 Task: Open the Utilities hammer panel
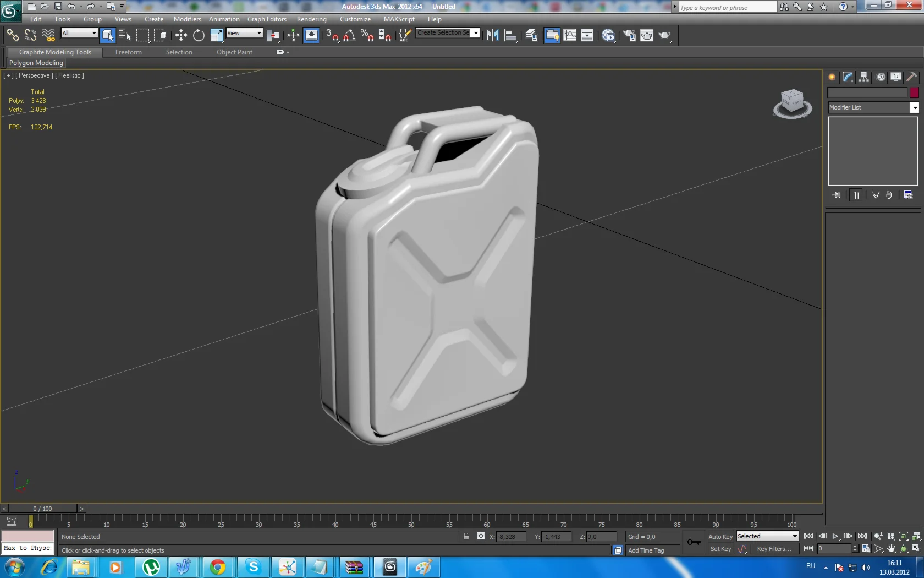click(x=911, y=77)
